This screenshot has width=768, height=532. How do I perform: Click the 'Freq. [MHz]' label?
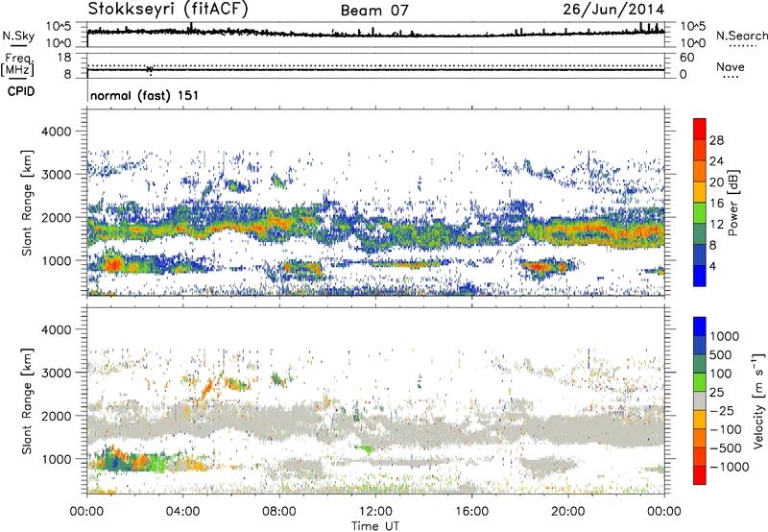pos(17,64)
